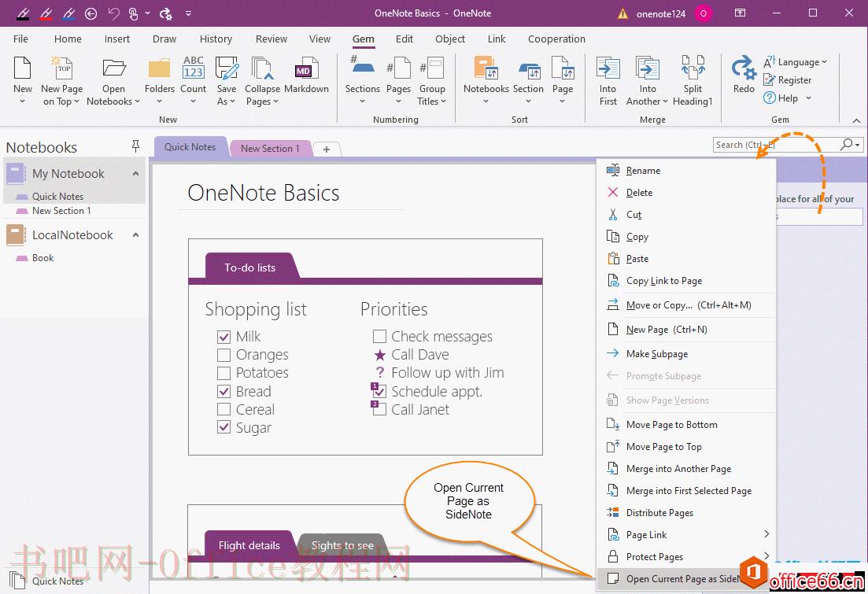Click Merge Into First icon

(608, 68)
